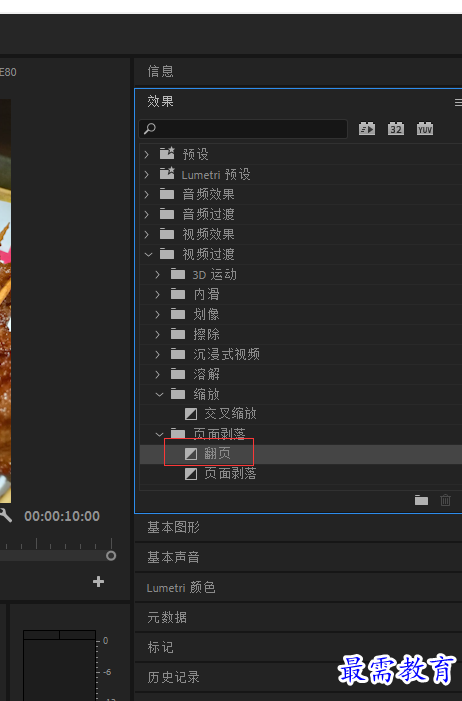The width and height of the screenshot is (462, 701).
Task: Select the 交叉缩放 transition icon
Action: (x=191, y=414)
